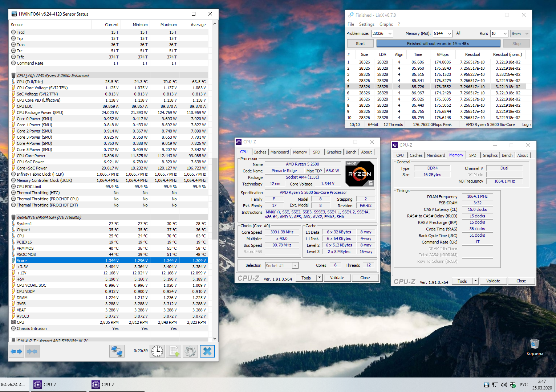Switch to Caches tab in CPU-Z processor window

(260, 152)
